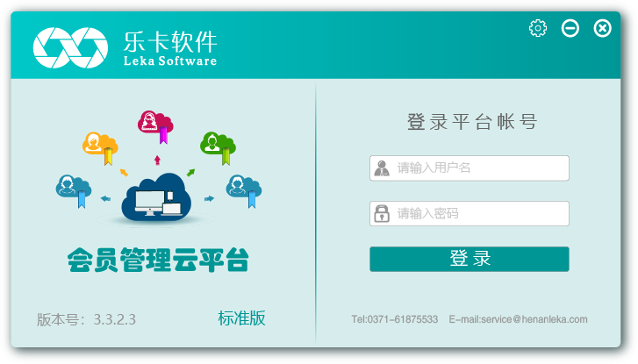Click the version number 3.3.2.3 text
This screenshot has height=364, width=638.
[115, 319]
